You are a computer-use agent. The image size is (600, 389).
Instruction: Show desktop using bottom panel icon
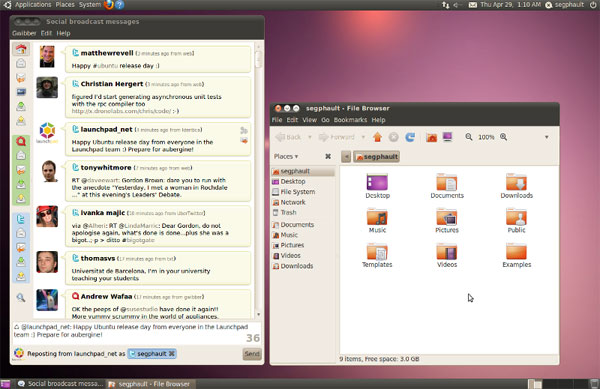click(x=5, y=384)
